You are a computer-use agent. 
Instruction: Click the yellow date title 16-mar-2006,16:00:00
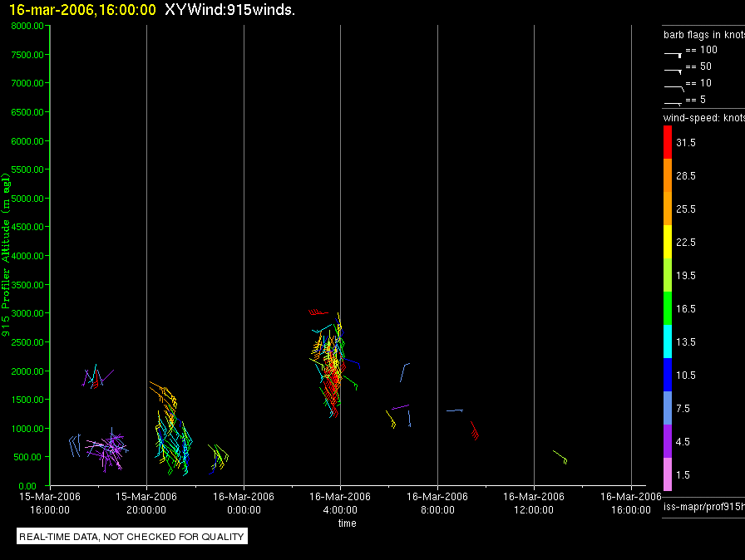click(82, 9)
